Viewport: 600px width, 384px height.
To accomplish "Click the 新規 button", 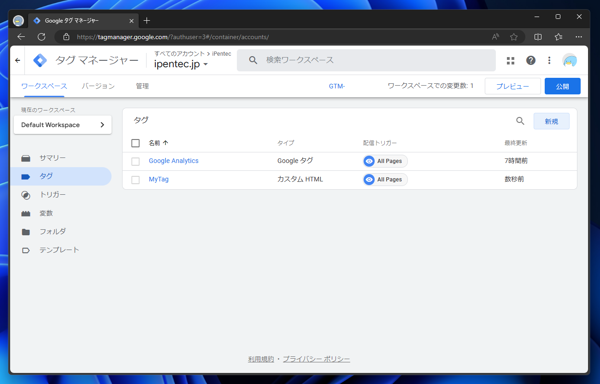I will [x=551, y=121].
